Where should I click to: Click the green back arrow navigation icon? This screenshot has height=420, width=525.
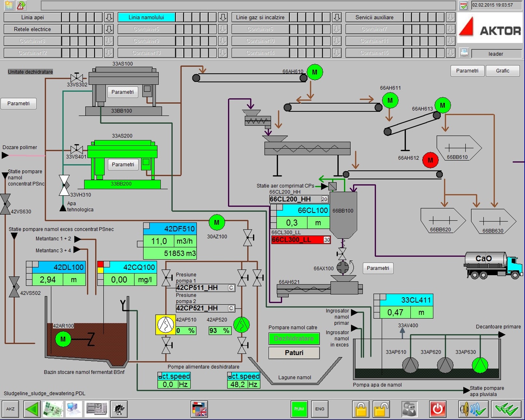pyautogui.click(x=32, y=409)
